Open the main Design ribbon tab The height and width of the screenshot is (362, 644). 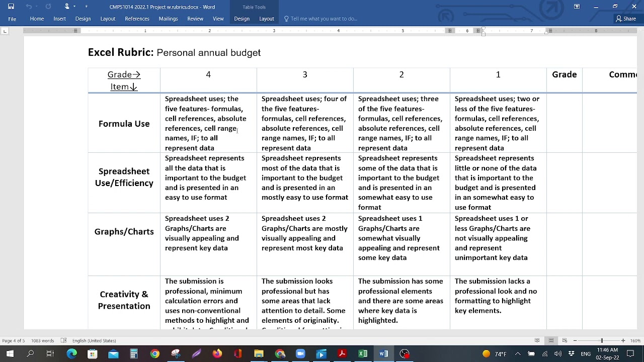tap(83, 19)
